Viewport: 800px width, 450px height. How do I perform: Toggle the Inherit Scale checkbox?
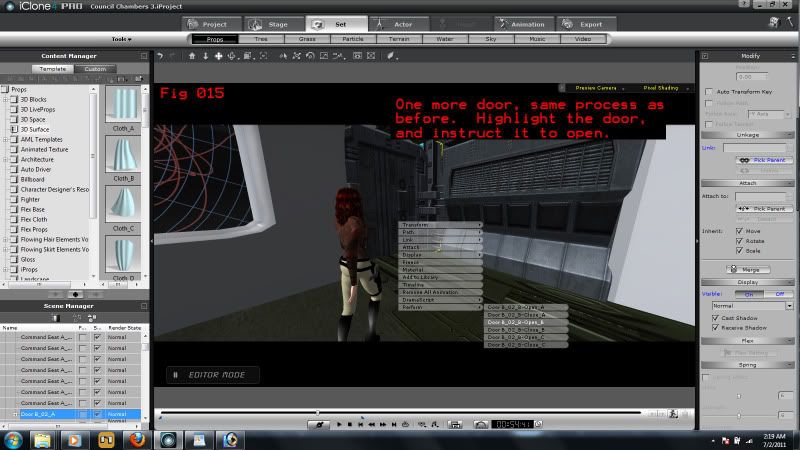click(739, 251)
